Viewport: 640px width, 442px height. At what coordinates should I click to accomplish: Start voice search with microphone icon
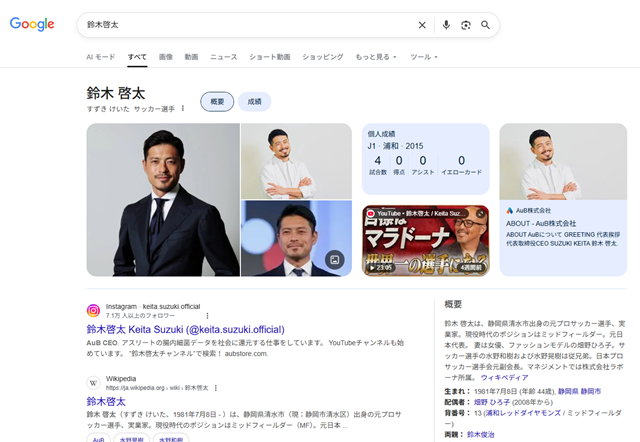point(446,25)
